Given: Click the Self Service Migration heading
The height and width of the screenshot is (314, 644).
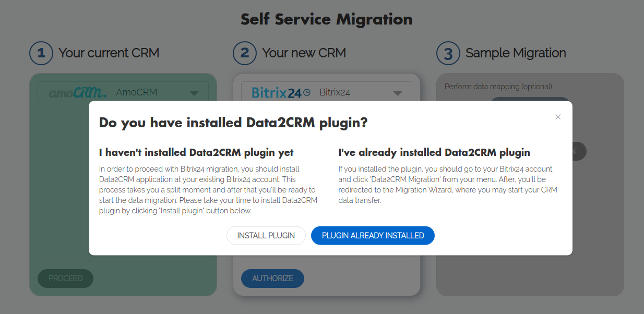Looking at the screenshot, I should click(326, 19).
